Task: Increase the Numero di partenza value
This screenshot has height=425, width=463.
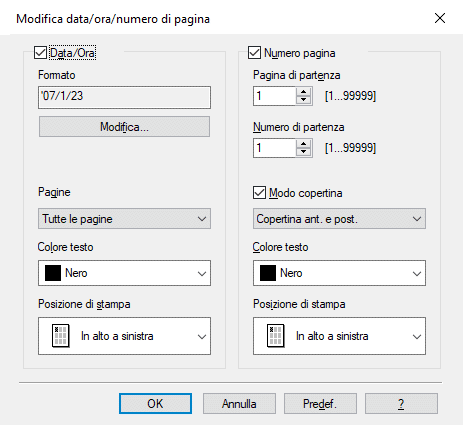Action: (303, 144)
